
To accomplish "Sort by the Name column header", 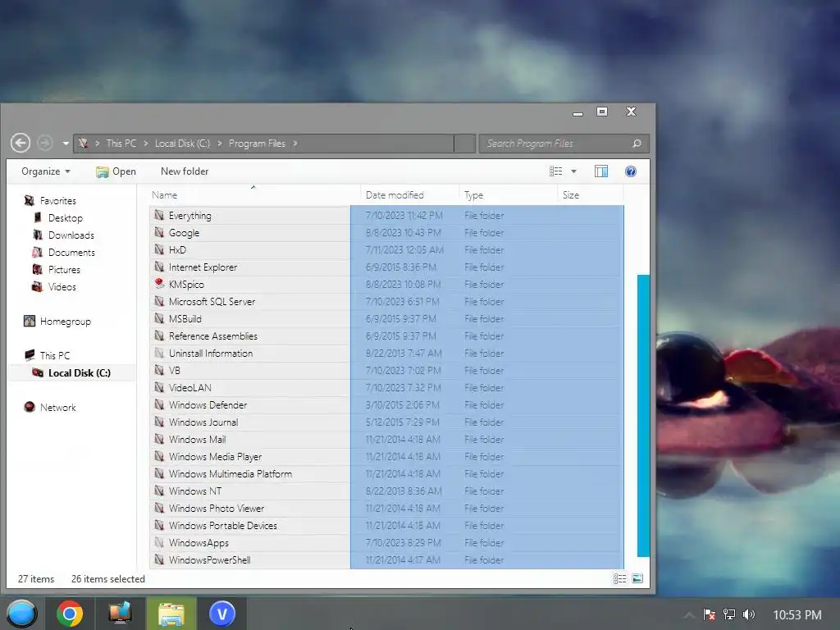I will point(164,195).
